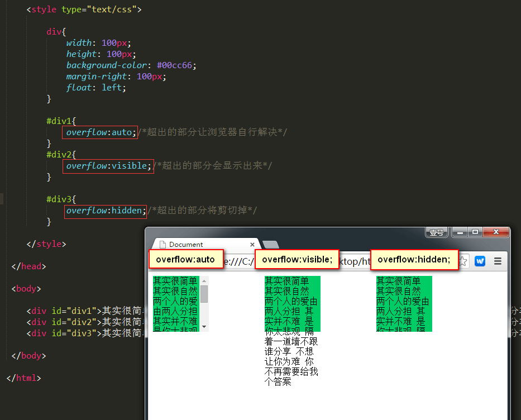
Task: Click the closing </body> tag
Action: (28, 356)
